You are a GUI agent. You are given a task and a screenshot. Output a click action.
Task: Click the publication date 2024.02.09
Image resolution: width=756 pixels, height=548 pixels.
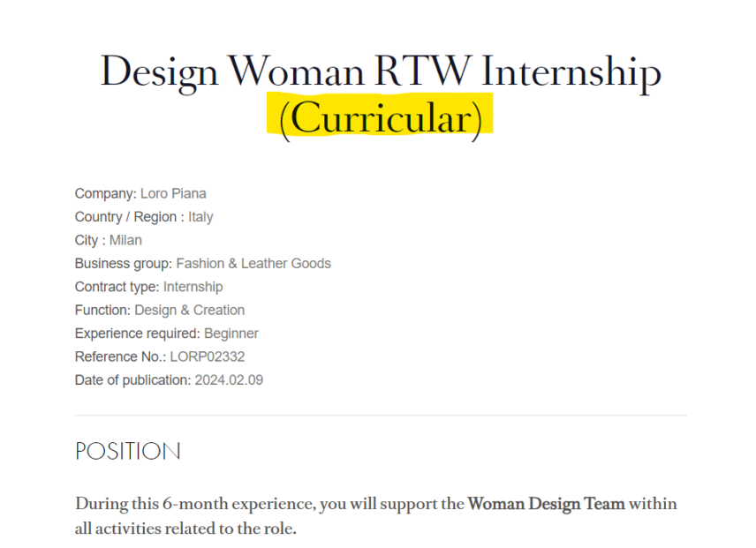pyautogui.click(x=229, y=380)
